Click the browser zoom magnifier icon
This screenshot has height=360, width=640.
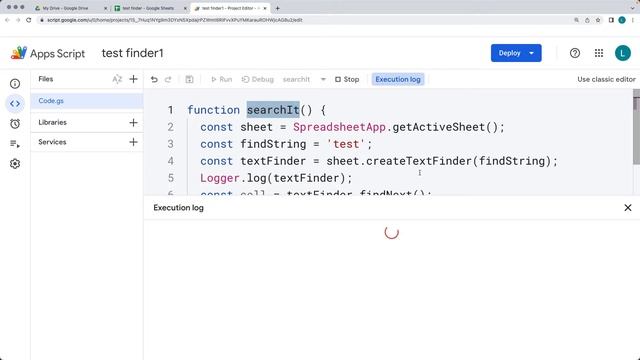point(576,20)
